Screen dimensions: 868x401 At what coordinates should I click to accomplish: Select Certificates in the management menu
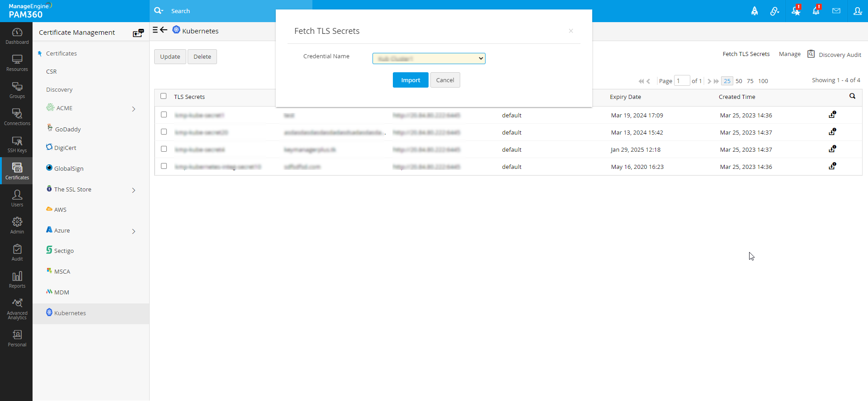[x=61, y=53]
